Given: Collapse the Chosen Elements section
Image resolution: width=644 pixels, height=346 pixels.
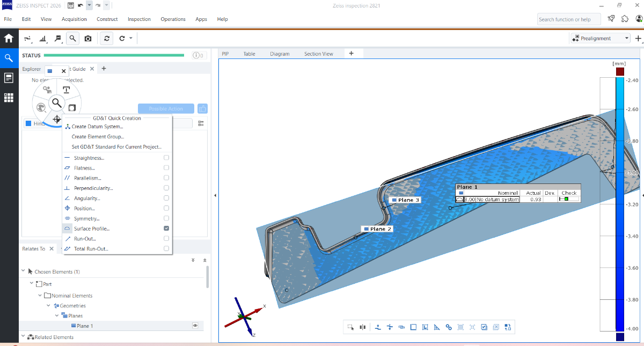Looking at the screenshot, I should coord(23,272).
